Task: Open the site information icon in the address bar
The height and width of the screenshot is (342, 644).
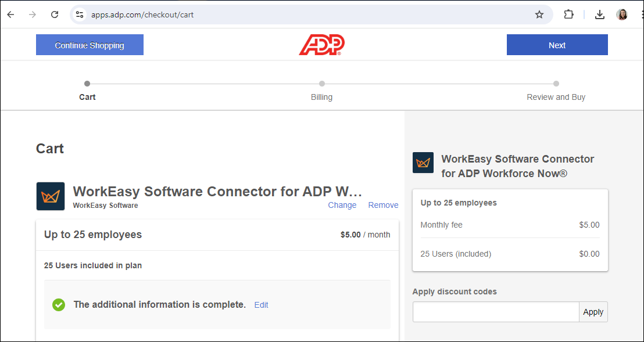Action: coord(79,15)
